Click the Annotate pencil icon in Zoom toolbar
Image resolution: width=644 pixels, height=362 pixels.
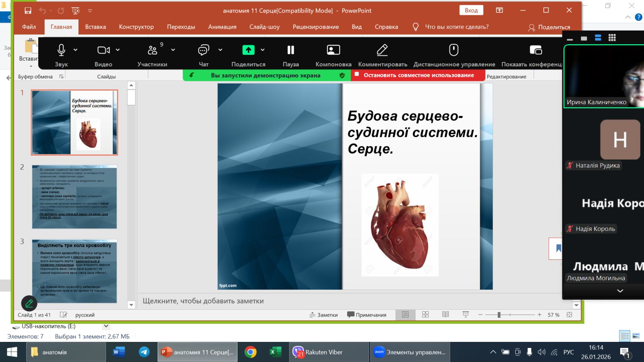[382, 50]
